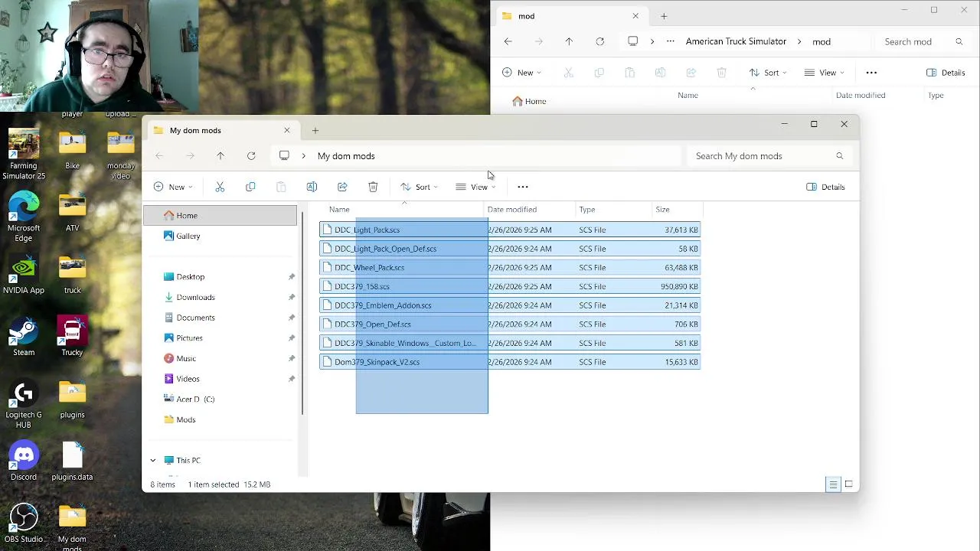The width and height of the screenshot is (980, 551).
Task: Click Share icon in My dom mods toolbar
Action: point(342,187)
